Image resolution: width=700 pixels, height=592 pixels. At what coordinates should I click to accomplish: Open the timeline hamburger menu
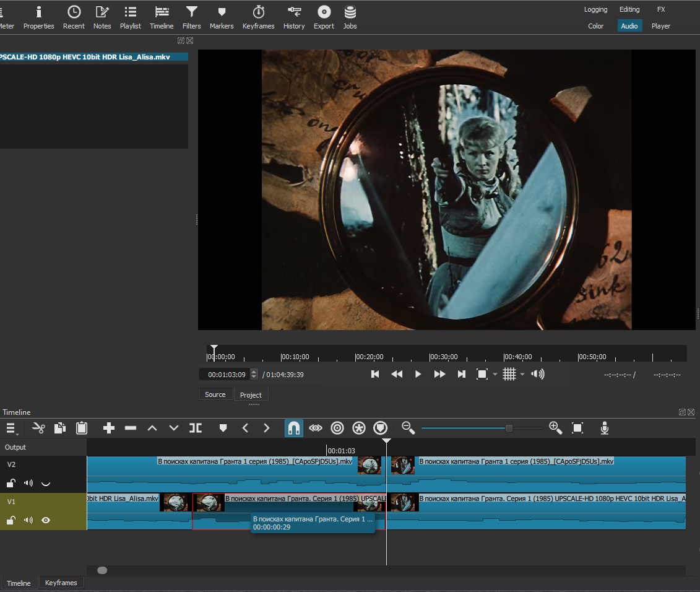click(x=12, y=429)
